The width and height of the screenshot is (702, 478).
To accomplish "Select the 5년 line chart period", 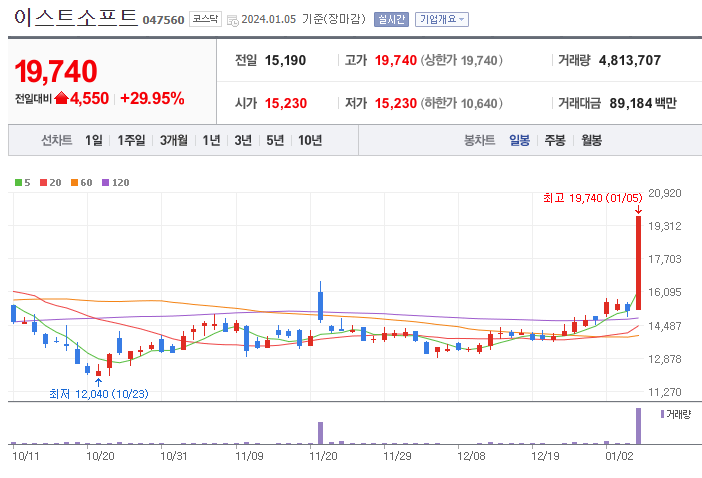I will tap(275, 141).
